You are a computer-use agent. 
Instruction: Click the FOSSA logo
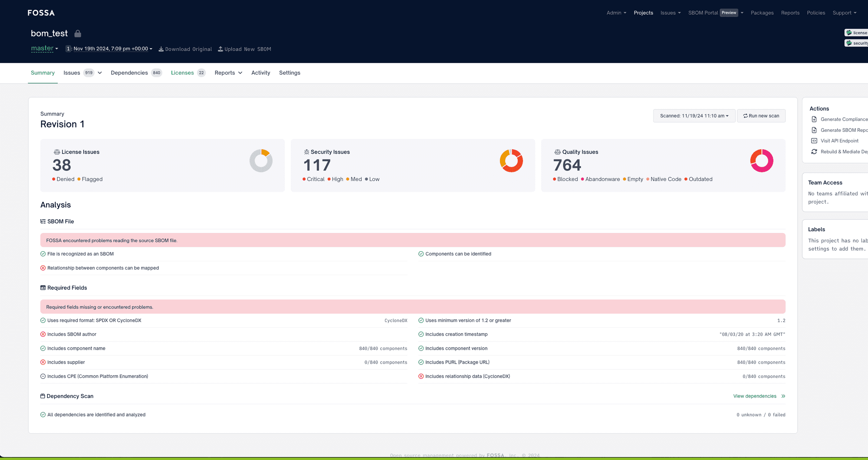tap(41, 13)
